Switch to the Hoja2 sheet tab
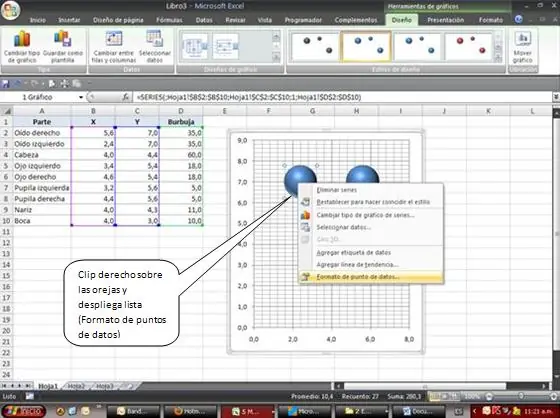 76,386
